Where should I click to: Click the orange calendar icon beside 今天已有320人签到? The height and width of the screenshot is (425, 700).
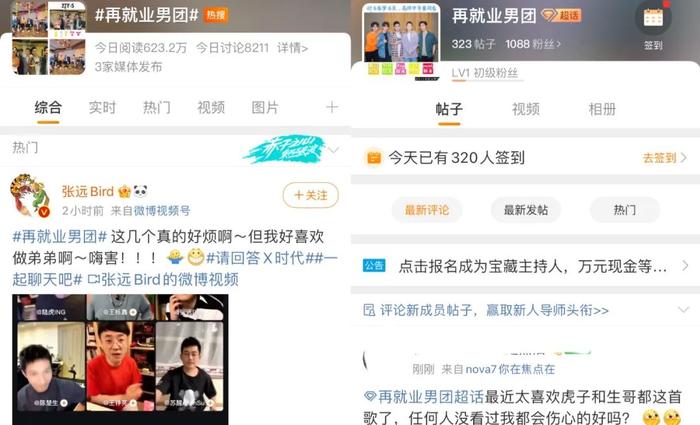tap(374, 158)
